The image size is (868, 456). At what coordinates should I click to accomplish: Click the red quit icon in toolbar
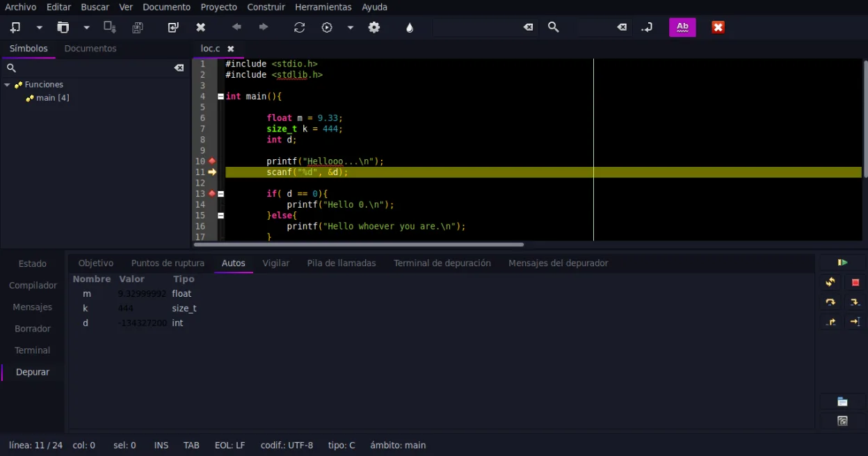pyautogui.click(x=718, y=27)
